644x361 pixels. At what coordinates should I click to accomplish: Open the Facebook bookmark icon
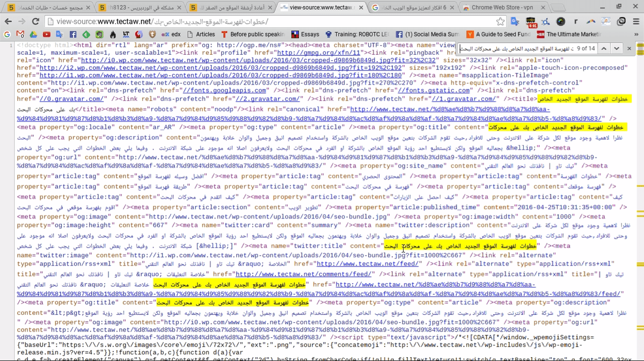point(73,34)
